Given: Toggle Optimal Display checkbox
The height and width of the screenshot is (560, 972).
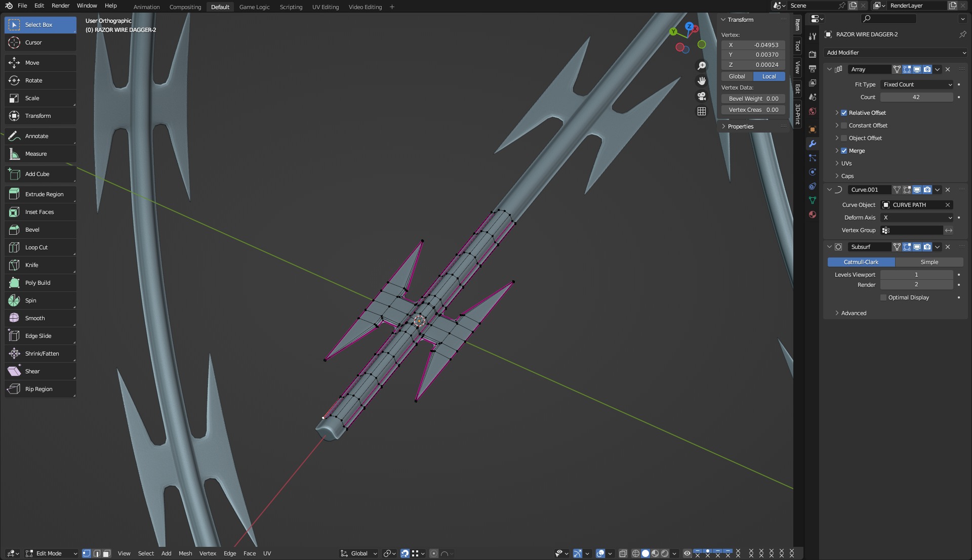Looking at the screenshot, I should [x=883, y=297].
